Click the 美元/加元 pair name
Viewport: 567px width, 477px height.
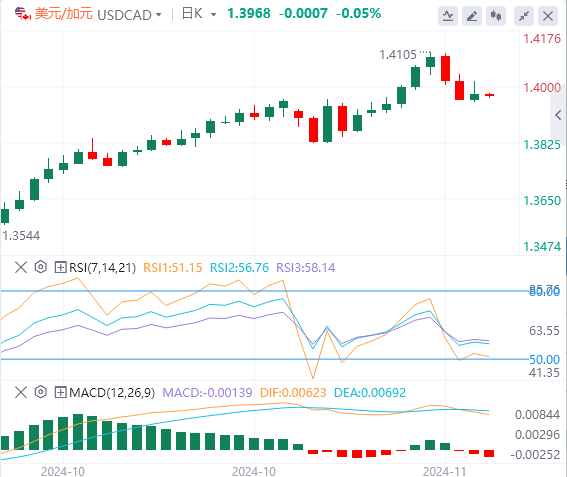click(x=64, y=14)
